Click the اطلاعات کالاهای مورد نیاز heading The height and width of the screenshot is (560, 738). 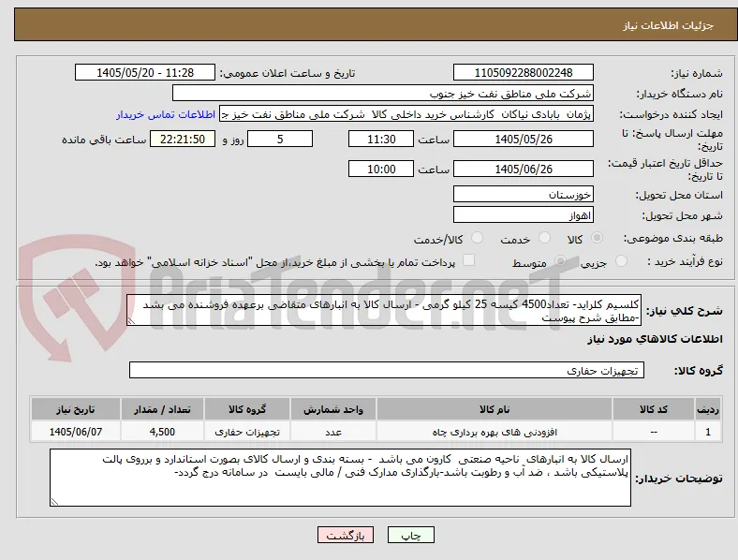[655, 339]
